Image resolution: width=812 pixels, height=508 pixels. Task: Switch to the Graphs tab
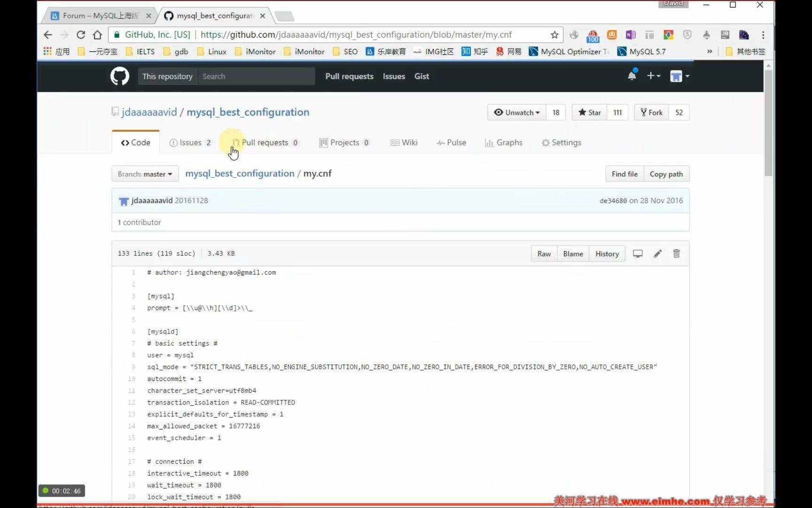pyautogui.click(x=504, y=143)
